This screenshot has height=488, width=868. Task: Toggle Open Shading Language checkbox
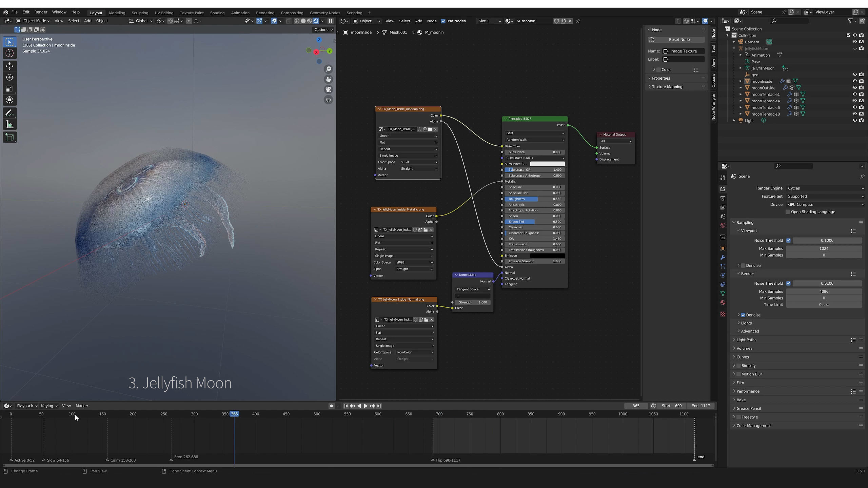pyautogui.click(x=788, y=212)
